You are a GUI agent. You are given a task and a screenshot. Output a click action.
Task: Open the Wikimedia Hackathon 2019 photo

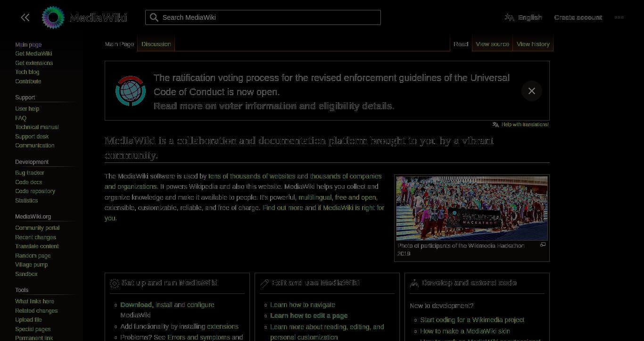(472, 208)
